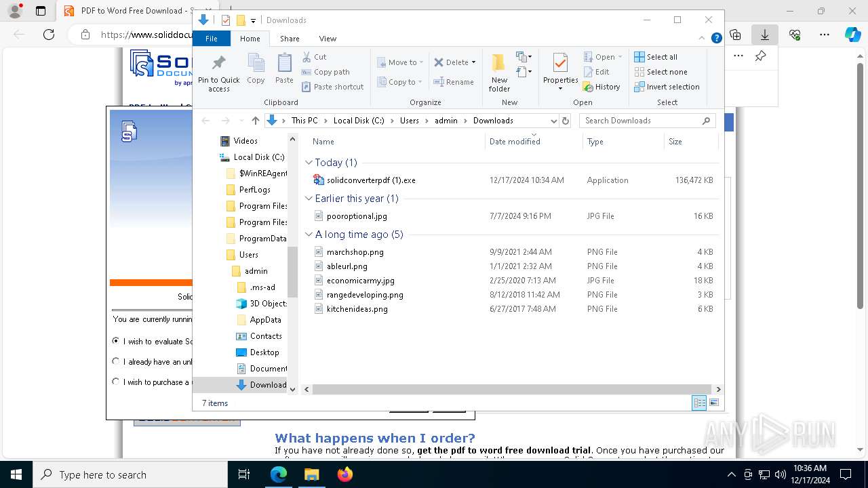Select 'I already have an unlock' radio button
The image size is (868, 488).
point(116,361)
